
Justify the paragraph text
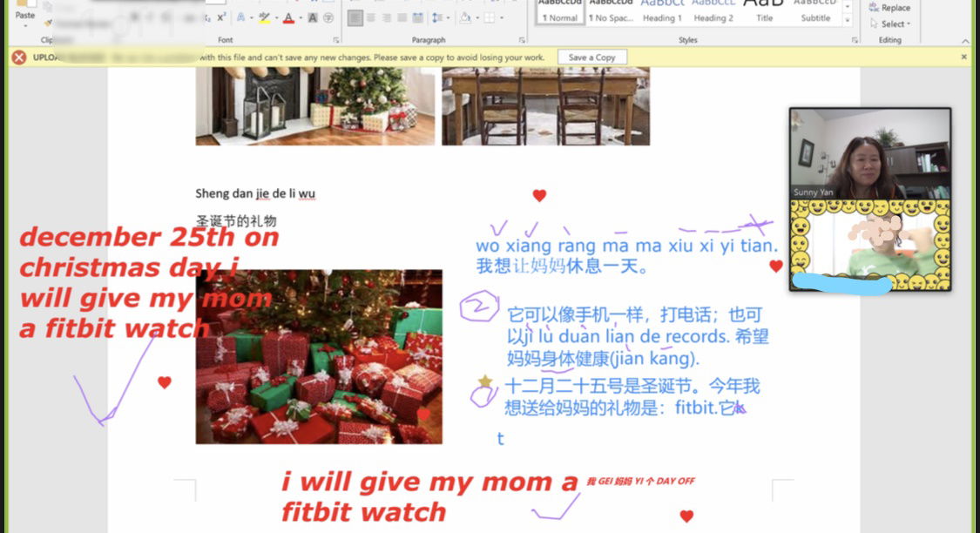pyautogui.click(x=402, y=17)
